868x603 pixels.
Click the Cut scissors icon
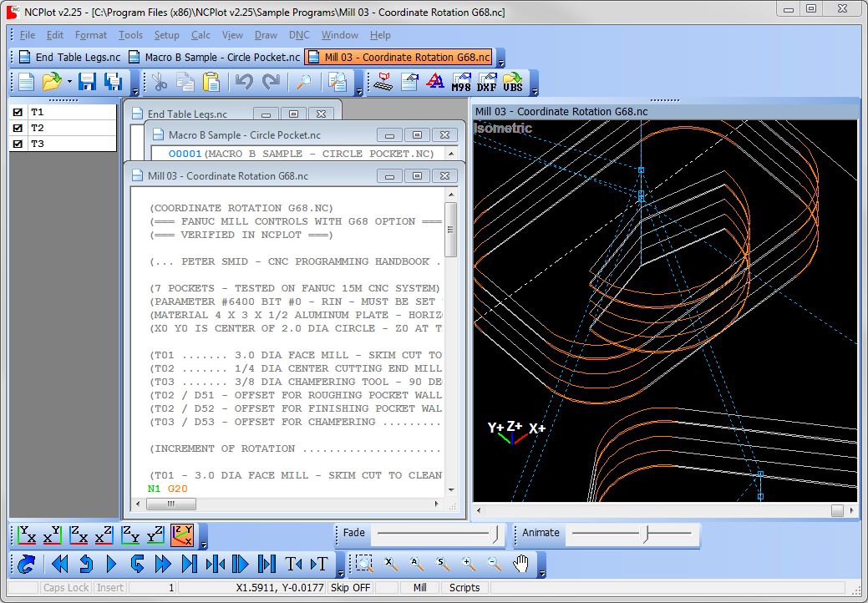click(x=160, y=82)
